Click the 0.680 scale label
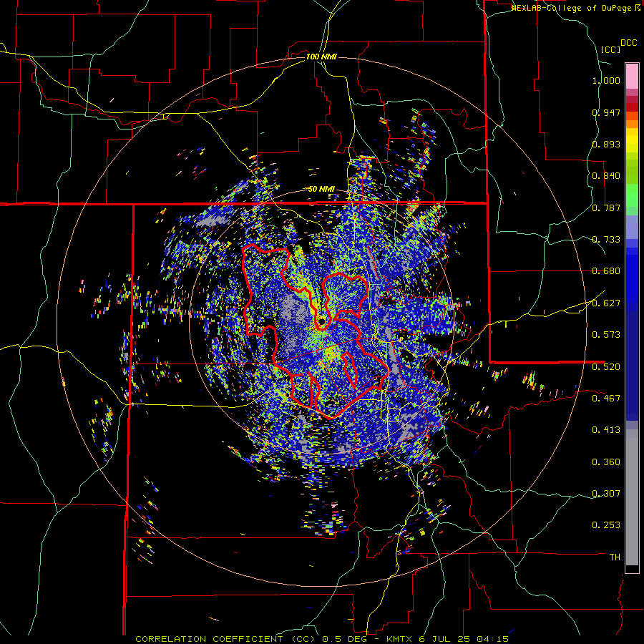 [606, 271]
